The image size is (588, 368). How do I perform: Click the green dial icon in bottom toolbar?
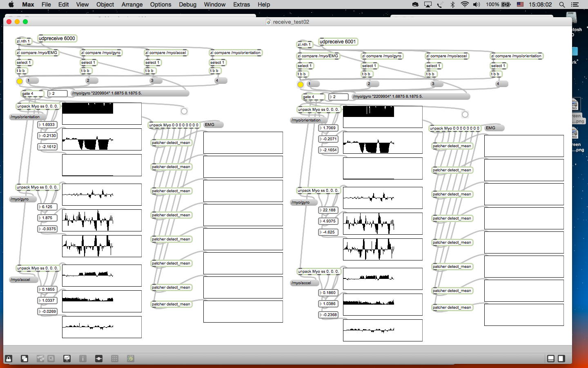pos(131,359)
